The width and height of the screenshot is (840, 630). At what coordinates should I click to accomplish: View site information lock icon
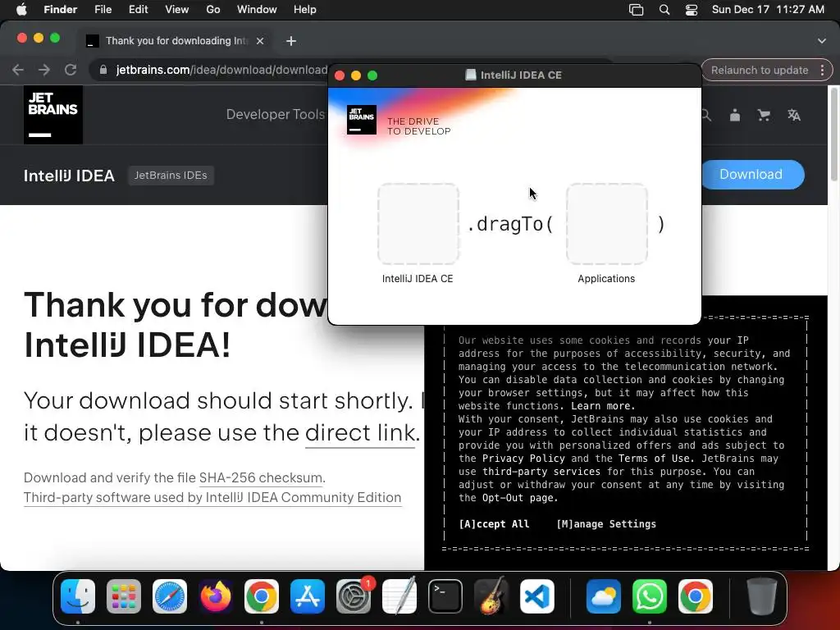[x=103, y=70]
